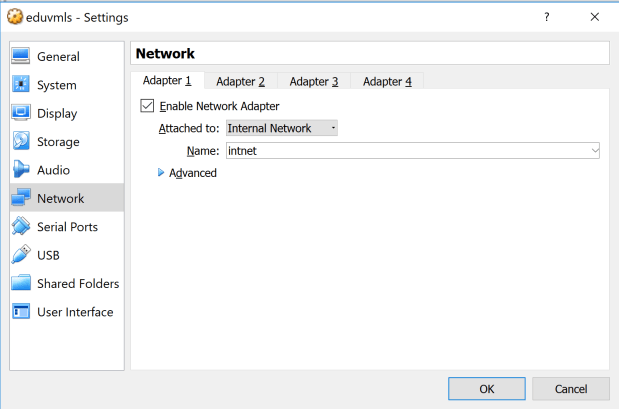Open the User Interface icon
The width and height of the screenshot is (619, 409).
pyautogui.click(x=21, y=312)
